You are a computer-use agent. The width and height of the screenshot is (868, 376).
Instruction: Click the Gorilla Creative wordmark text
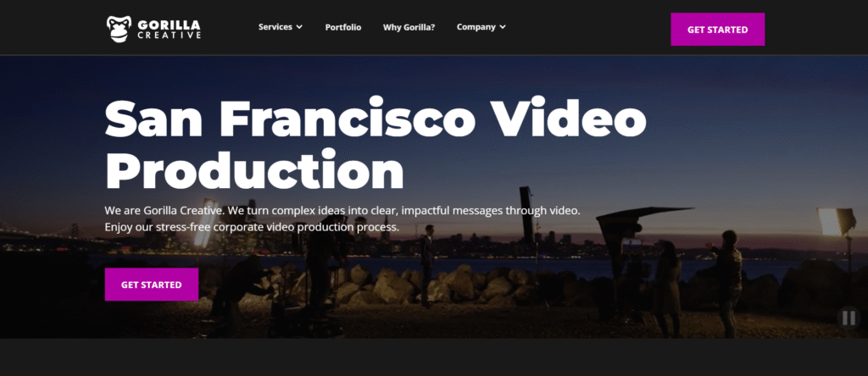pyautogui.click(x=169, y=30)
